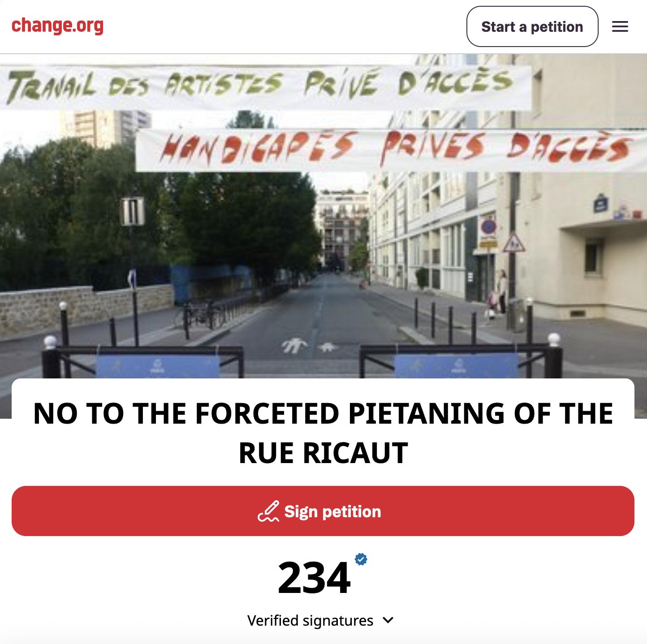Click the left blue barrier panel
This screenshot has width=647, height=644.
[x=157, y=367]
